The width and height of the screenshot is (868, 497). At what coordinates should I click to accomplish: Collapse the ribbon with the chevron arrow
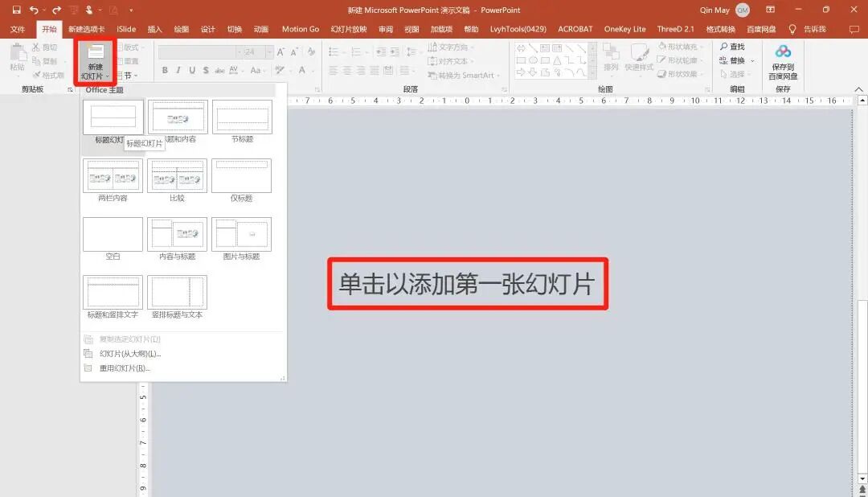pyautogui.click(x=858, y=89)
